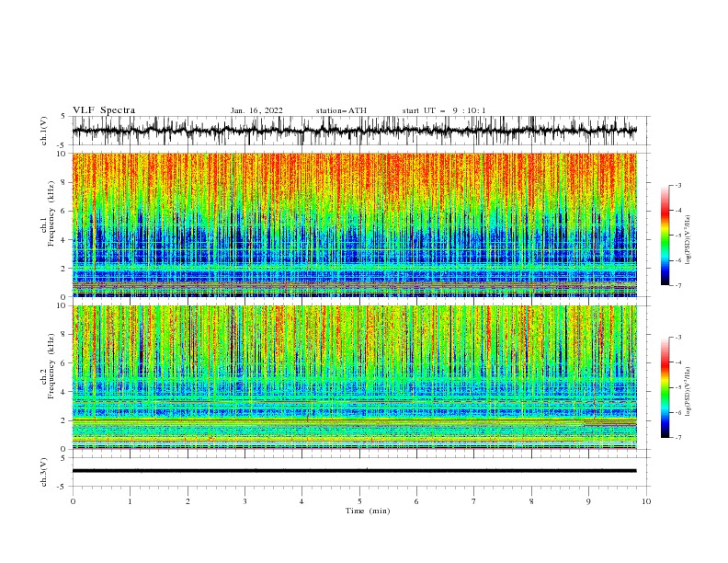Click the time axis tick label "10"
The height and width of the screenshot is (563, 728).
[x=646, y=501]
